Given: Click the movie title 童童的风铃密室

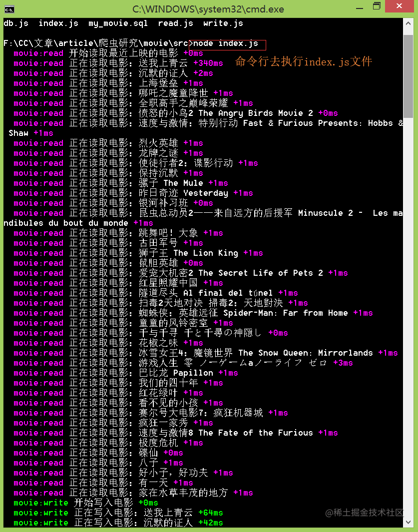Looking at the screenshot, I should tap(173, 323).
